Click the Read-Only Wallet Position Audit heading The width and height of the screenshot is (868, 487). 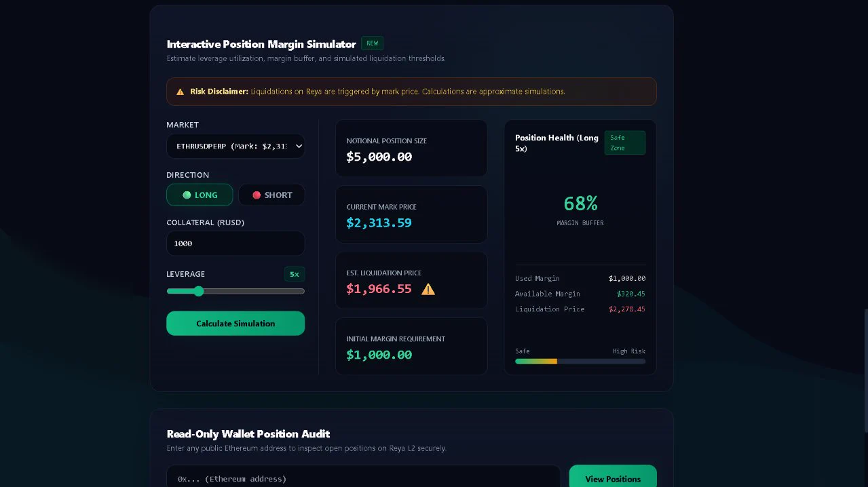248,434
